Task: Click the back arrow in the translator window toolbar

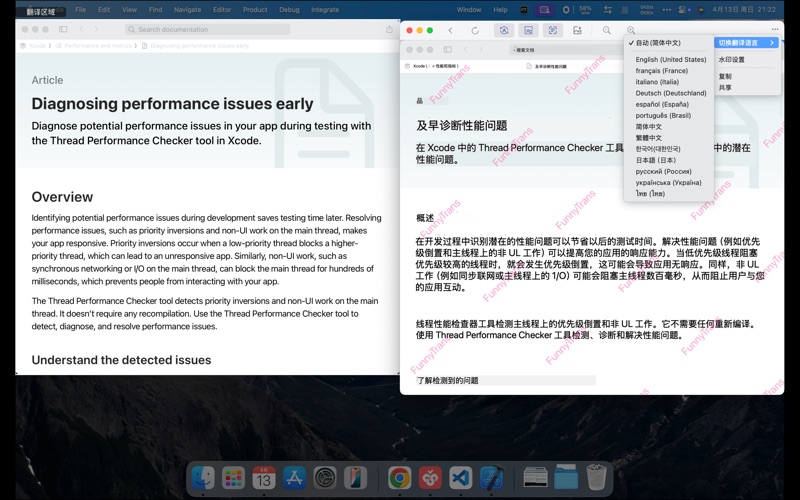Action: pos(450,31)
